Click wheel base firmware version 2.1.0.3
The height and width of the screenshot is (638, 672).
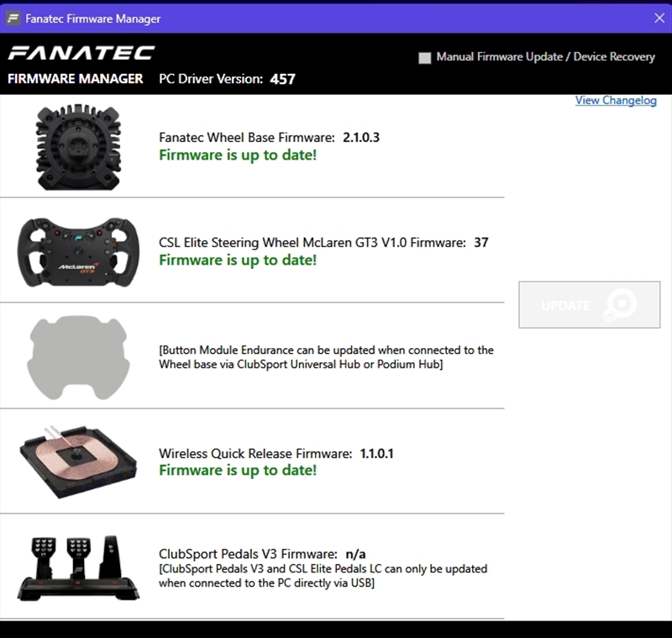(x=361, y=138)
